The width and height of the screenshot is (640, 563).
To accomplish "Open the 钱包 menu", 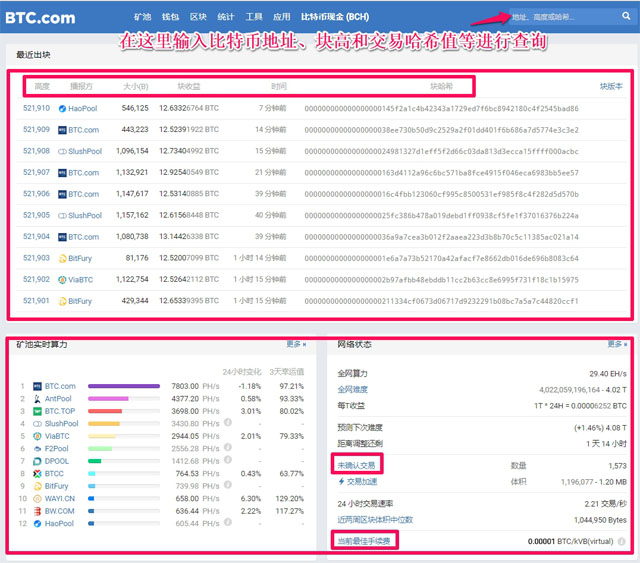I will tap(170, 17).
